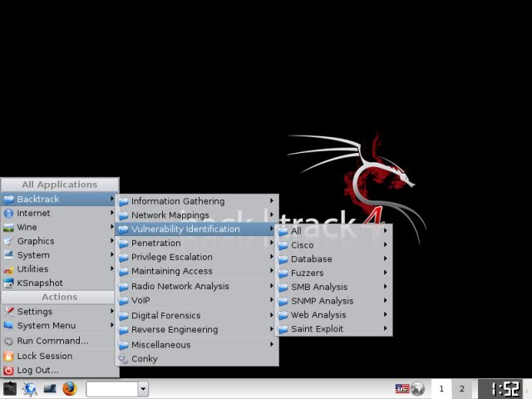
Task: Open SNMP Analysis submenu
Action: 333,301
